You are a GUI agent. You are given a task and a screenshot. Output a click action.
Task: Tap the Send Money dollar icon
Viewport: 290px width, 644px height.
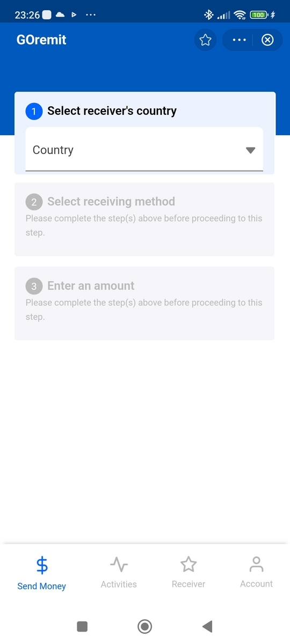click(x=42, y=566)
